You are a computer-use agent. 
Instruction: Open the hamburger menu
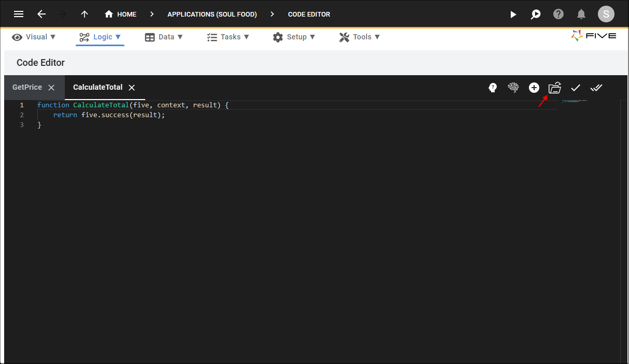pyautogui.click(x=19, y=14)
